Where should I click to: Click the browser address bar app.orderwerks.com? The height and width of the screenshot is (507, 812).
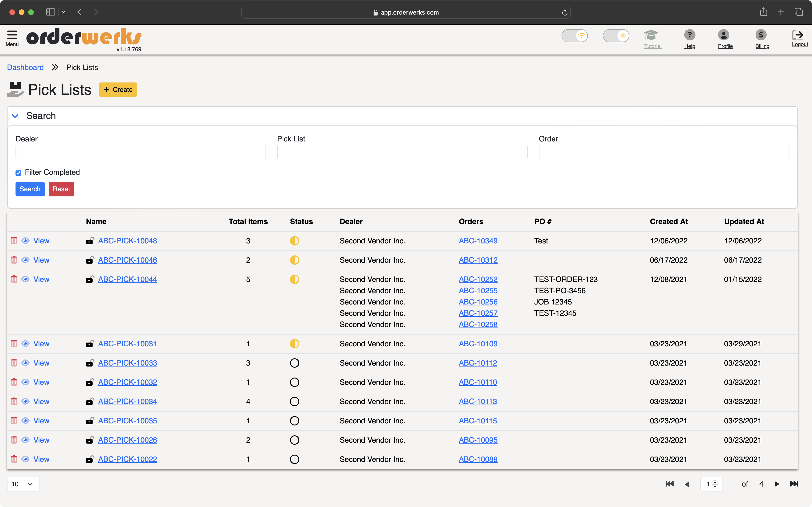pos(406,12)
